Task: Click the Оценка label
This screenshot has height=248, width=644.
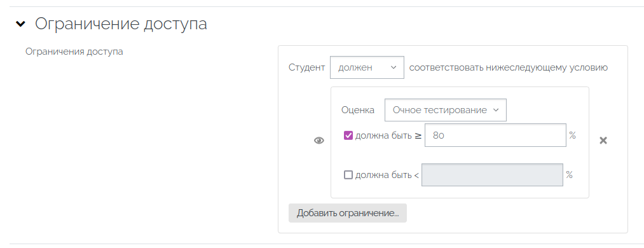Action: [x=358, y=110]
